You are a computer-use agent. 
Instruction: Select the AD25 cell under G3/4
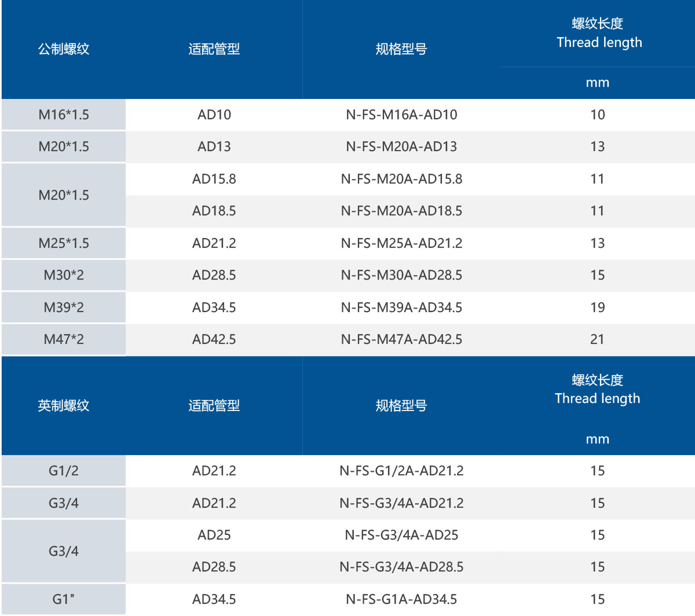point(214,535)
